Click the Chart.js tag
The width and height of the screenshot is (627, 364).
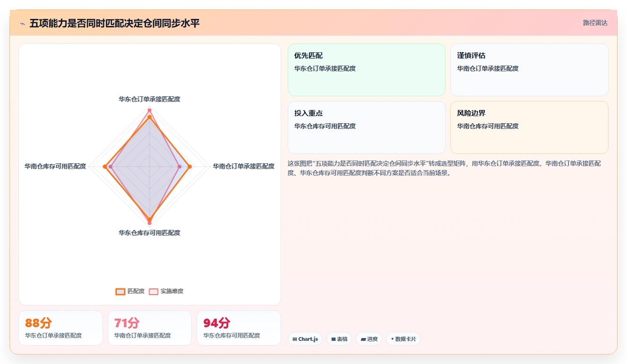[305, 339]
